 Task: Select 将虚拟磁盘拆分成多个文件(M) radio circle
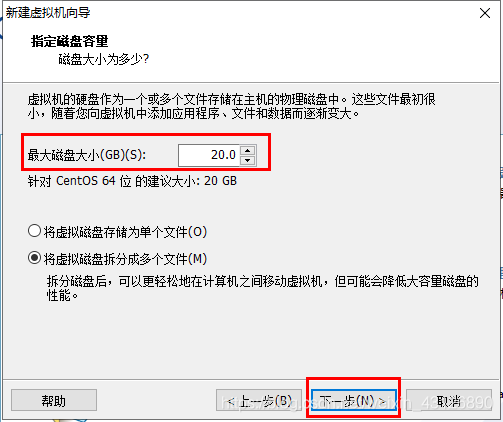[x=34, y=258]
